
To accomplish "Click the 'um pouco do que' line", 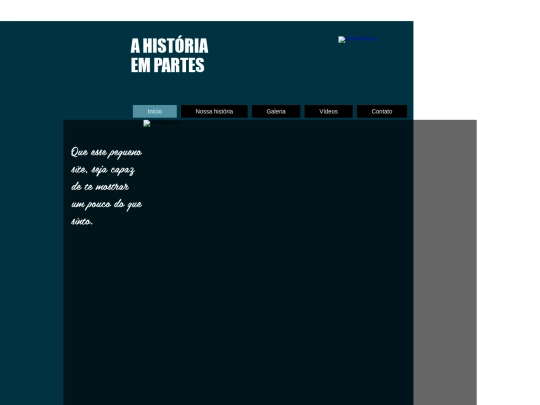I will pyautogui.click(x=106, y=204).
